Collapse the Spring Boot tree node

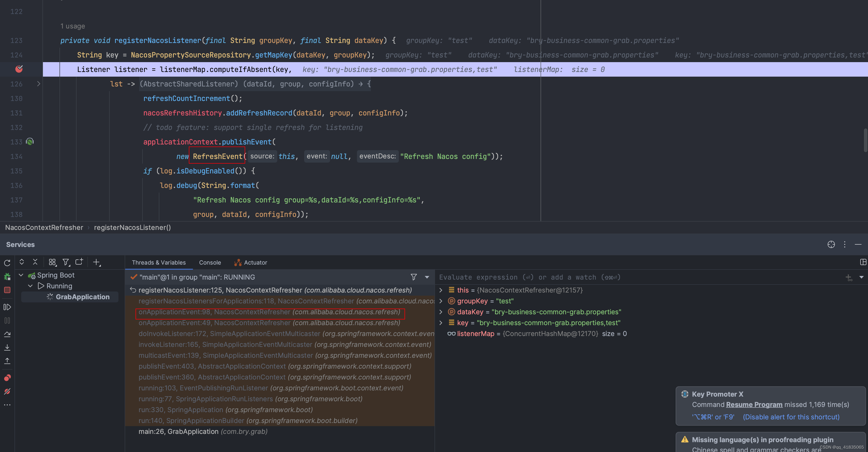(x=21, y=275)
